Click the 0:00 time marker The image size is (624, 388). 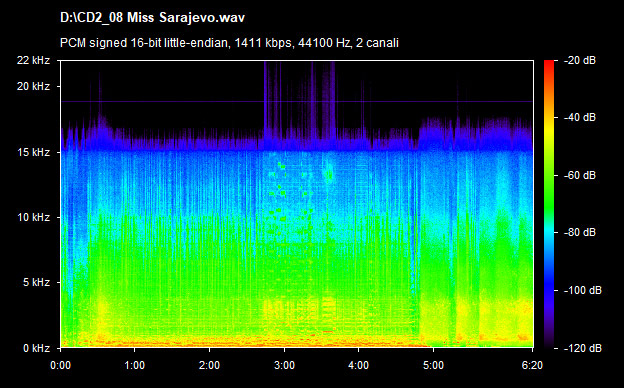click(61, 365)
